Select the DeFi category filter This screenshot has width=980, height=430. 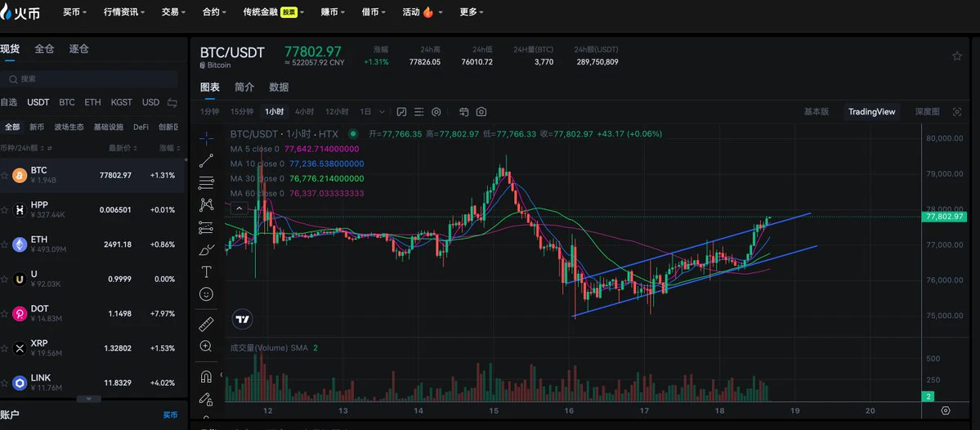(x=141, y=127)
